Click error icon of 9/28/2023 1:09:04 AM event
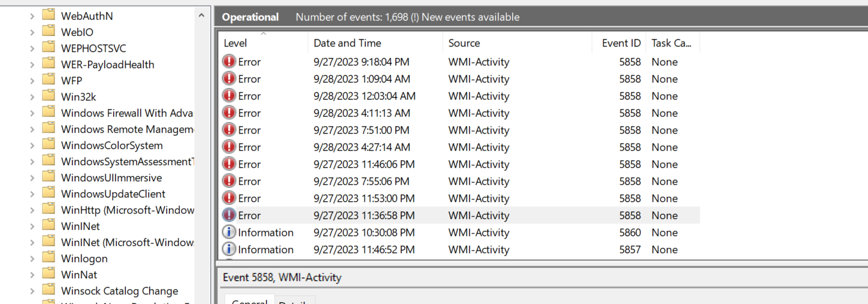Image resolution: width=868 pixels, height=304 pixels. coord(229,78)
